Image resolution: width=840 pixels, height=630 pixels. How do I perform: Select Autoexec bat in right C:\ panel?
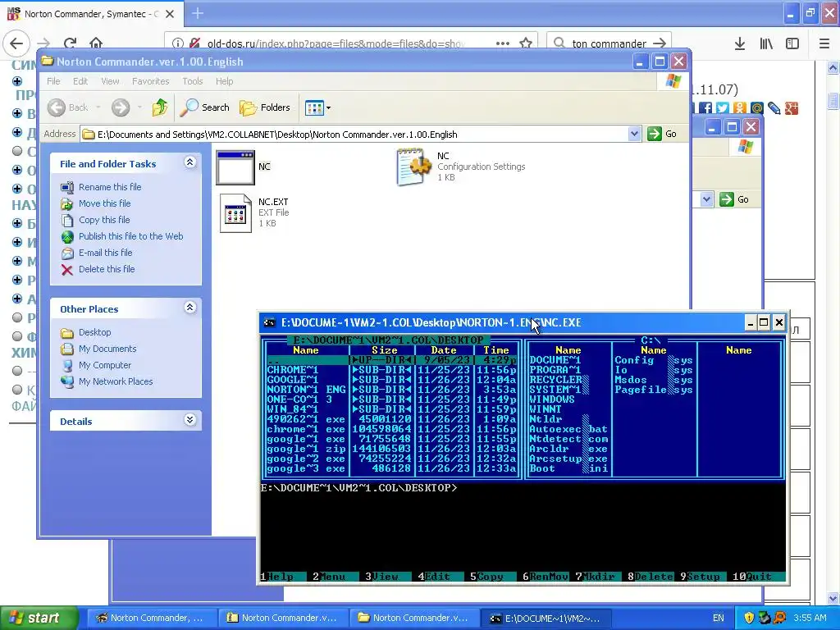point(568,429)
